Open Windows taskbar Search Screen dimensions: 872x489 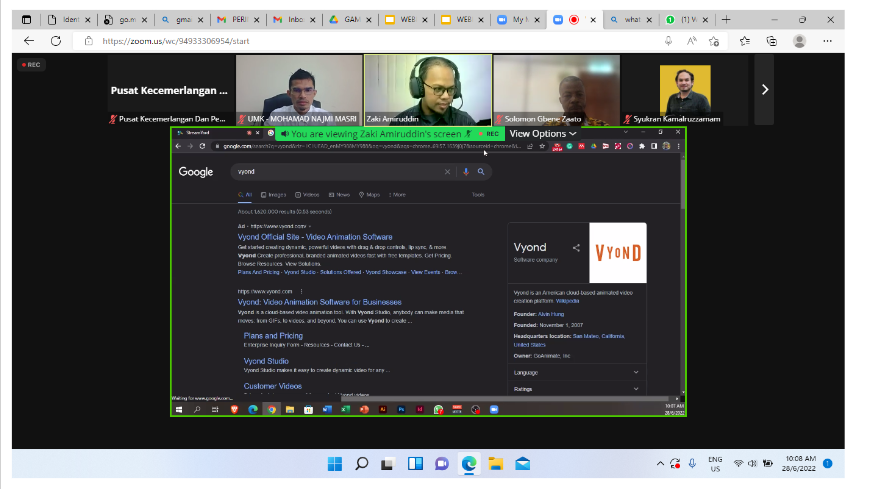coord(361,464)
